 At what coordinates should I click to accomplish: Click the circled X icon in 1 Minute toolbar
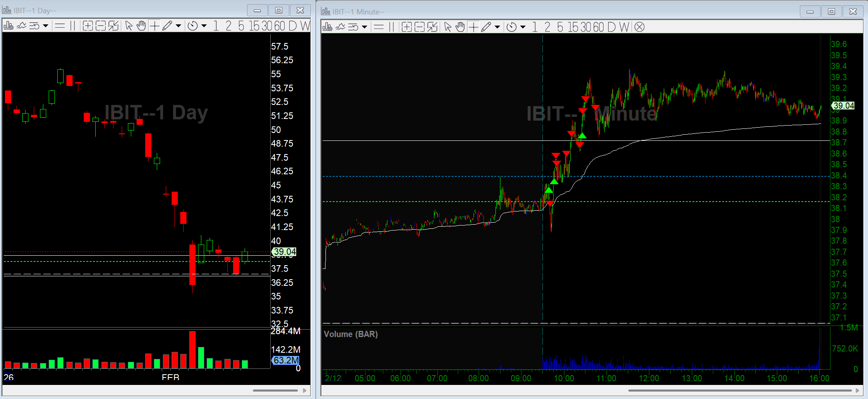(x=639, y=27)
